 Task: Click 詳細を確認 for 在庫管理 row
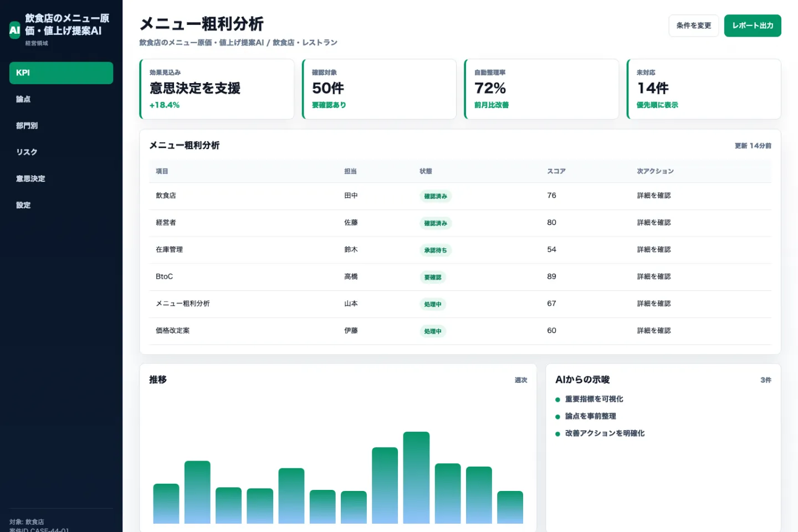(x=654, y=250)
